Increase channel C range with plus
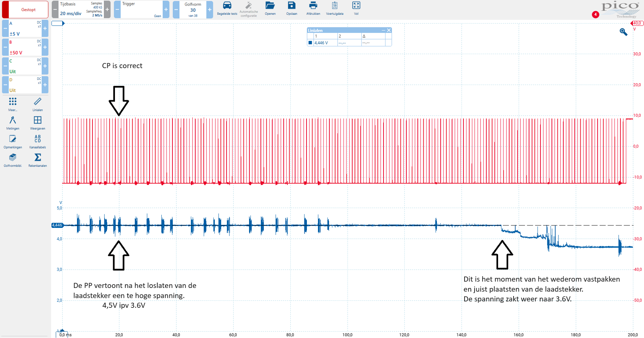644x338 pixels. [x=45, y=66]
